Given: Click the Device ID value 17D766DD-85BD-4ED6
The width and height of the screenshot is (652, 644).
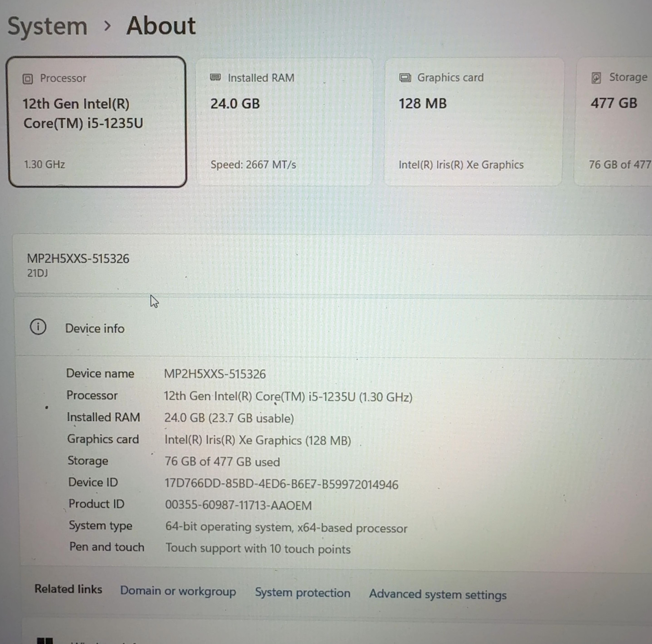Looking at the screenshot, I should tap(281, 484).
